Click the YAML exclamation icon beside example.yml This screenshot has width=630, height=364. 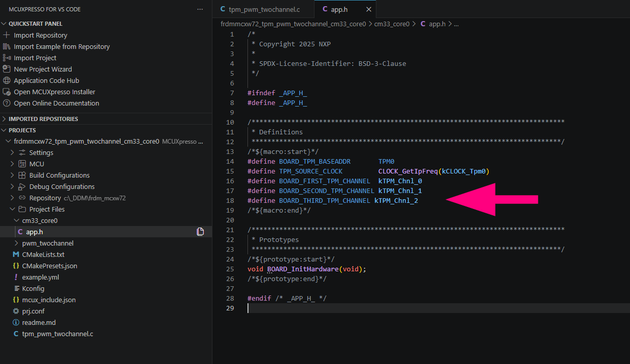coord(16,277)
